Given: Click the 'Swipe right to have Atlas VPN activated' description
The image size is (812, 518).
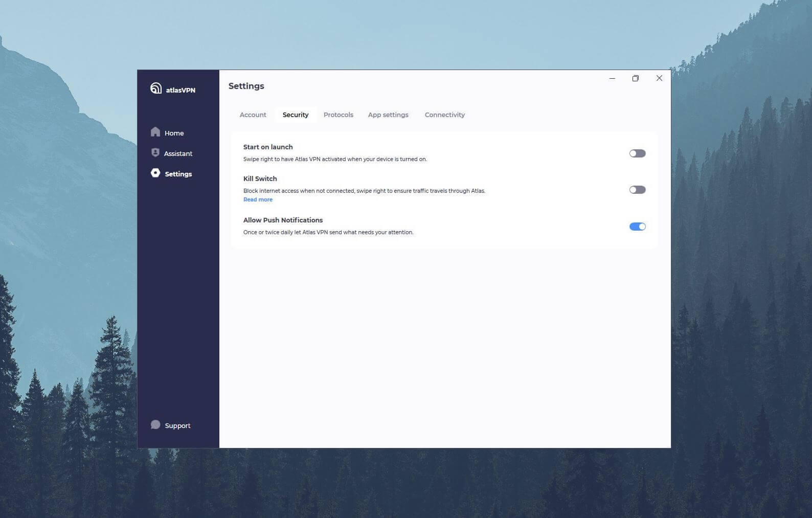Looking at the screenshot, I should coord(335,159).
